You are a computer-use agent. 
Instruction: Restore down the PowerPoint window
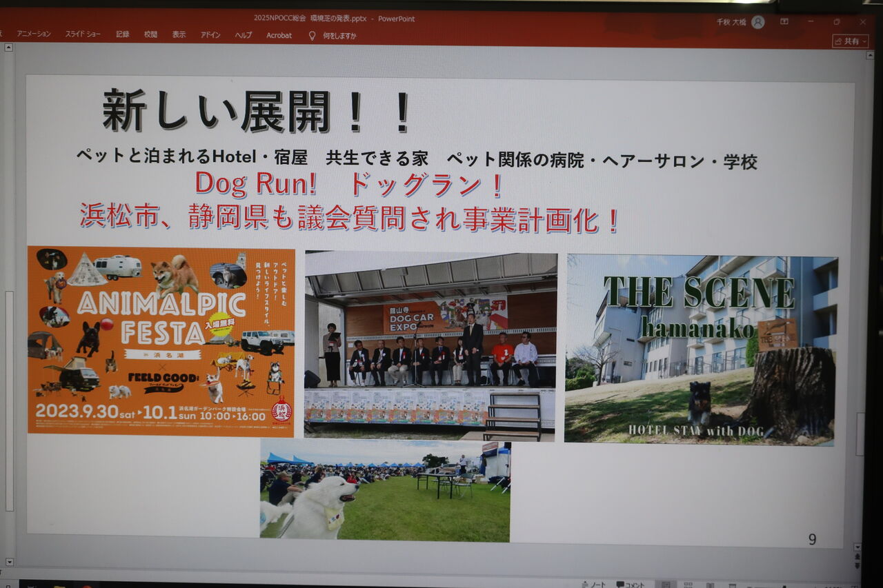pos(837,21)
